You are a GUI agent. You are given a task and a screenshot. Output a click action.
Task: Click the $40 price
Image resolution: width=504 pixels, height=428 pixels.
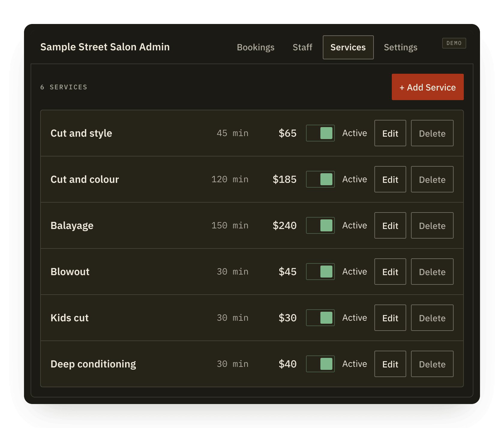(x=287, y=364)
